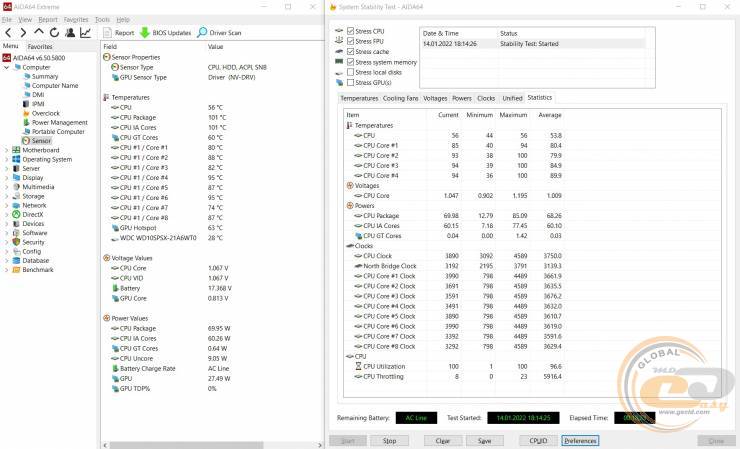Click the scrollbar right arrow in AIDA64

tap(320, 445)
